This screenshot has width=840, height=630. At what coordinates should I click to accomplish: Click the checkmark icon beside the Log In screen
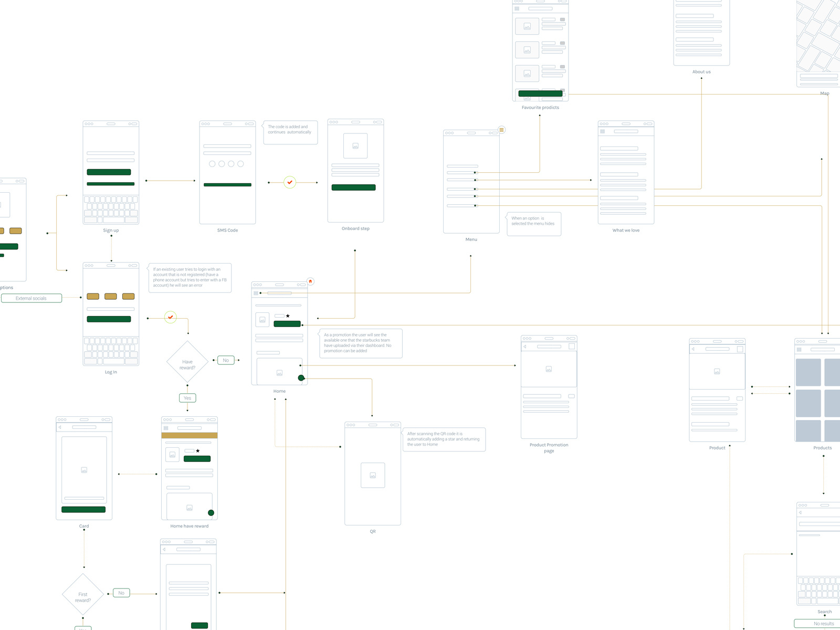(170, 317)
